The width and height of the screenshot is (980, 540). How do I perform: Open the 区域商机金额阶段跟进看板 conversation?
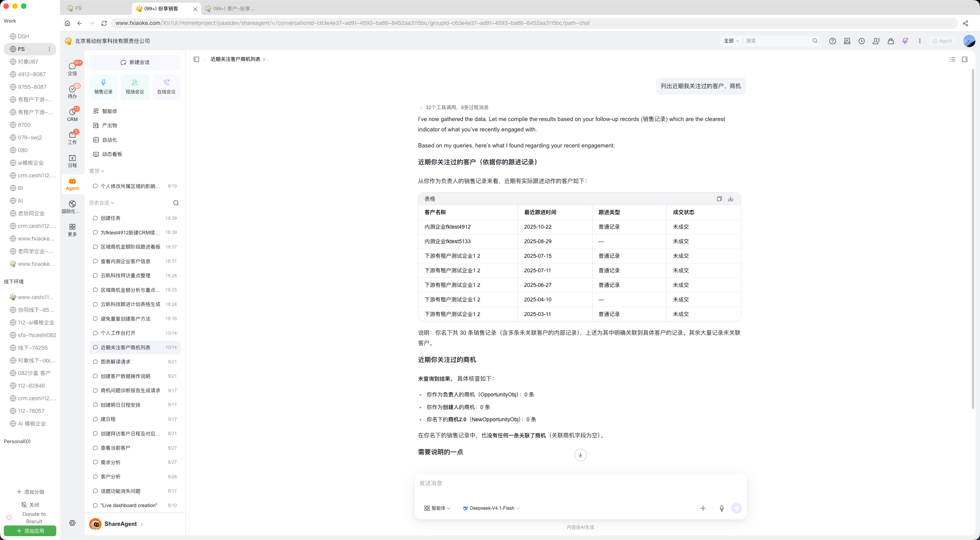point(135,247)
